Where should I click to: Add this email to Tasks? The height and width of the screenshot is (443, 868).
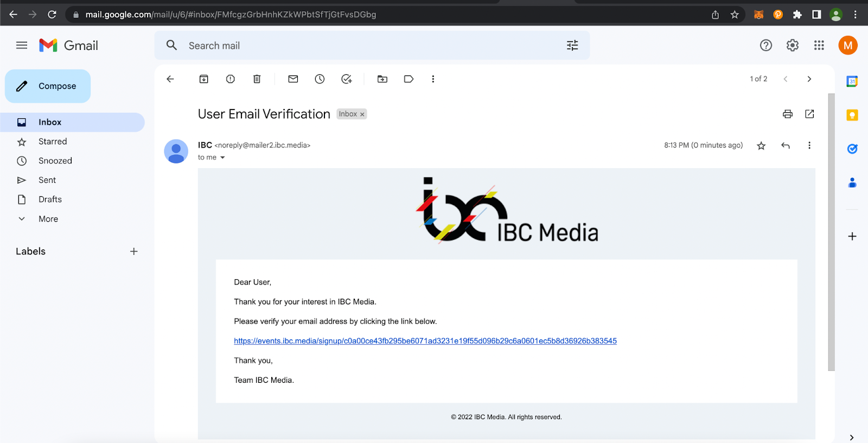coord(347,79)
